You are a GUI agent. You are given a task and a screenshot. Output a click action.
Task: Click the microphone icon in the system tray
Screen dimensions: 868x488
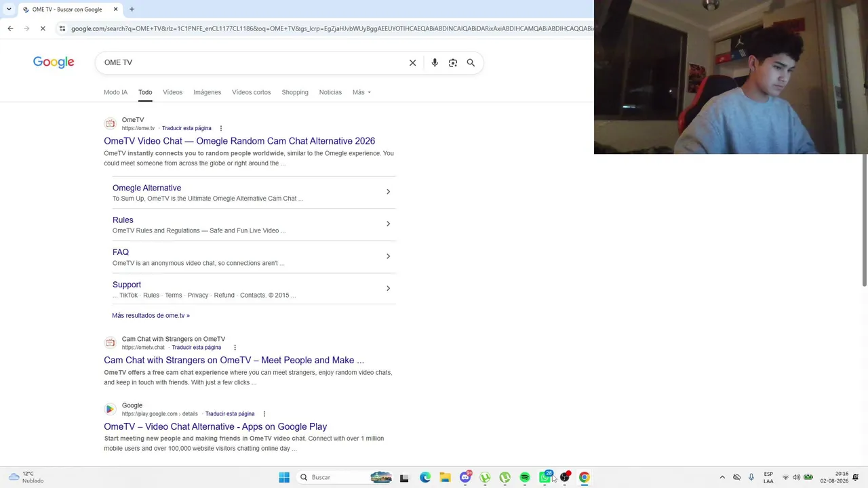point(751,477)
